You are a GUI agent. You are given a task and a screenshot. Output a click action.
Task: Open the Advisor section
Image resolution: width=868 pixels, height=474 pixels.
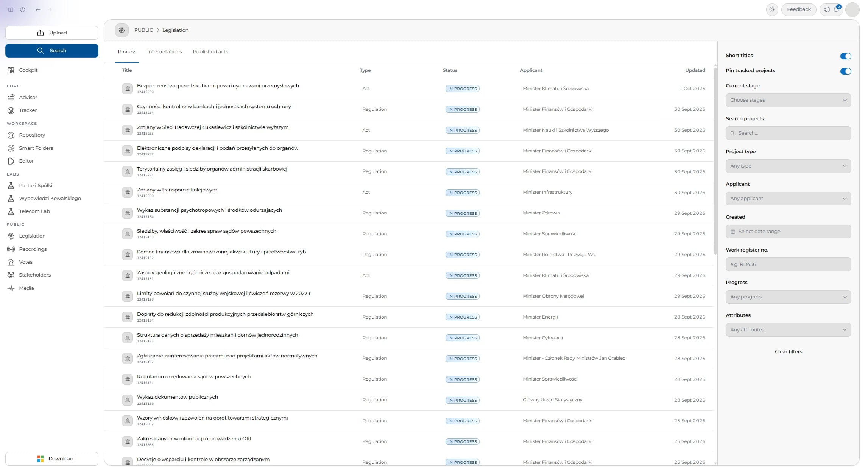coord(28,98)
